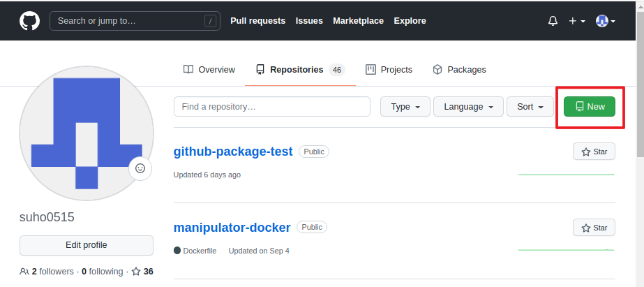Open the Projects tab
Image resolution: width=644 pixels, height=287 pixels.
389,70
